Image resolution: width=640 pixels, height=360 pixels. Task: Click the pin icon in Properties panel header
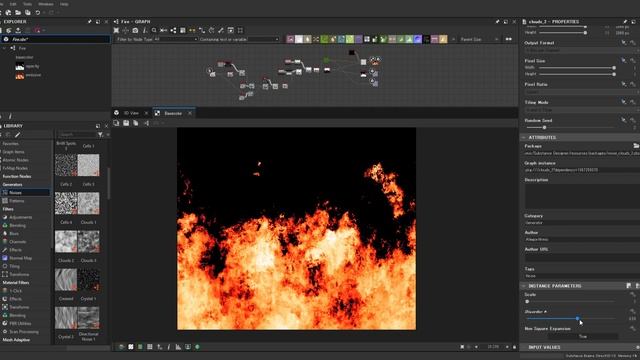[x=625, y=22]
